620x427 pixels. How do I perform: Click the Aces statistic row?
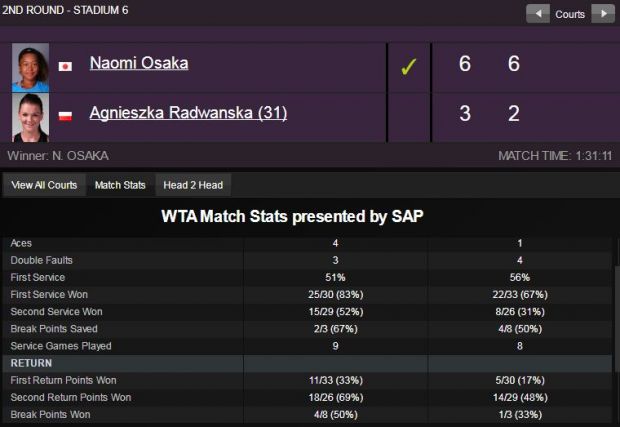click(308, 243)
